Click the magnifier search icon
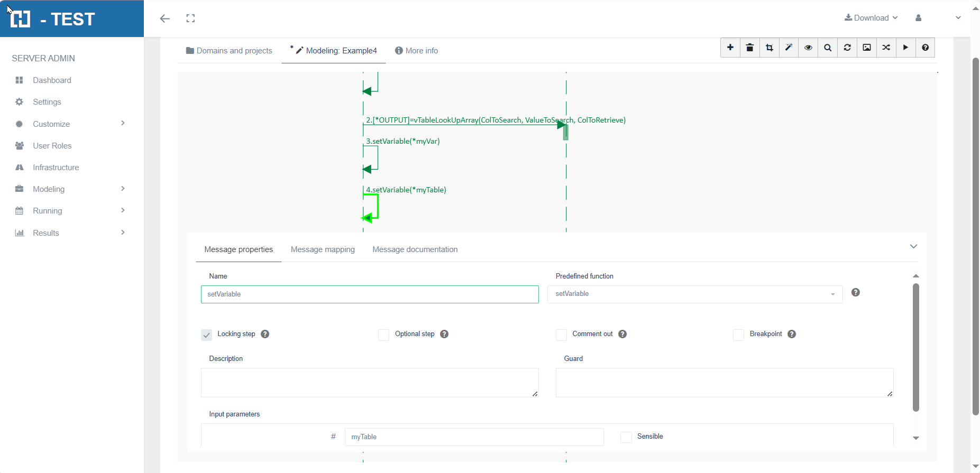 (x=828, y=48)
